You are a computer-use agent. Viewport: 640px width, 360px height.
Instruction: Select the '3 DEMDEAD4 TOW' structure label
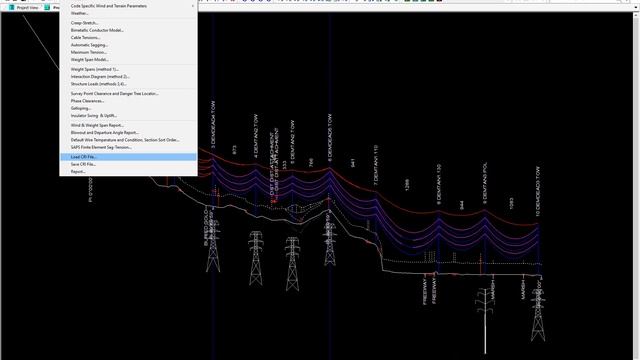pos(213,124)
